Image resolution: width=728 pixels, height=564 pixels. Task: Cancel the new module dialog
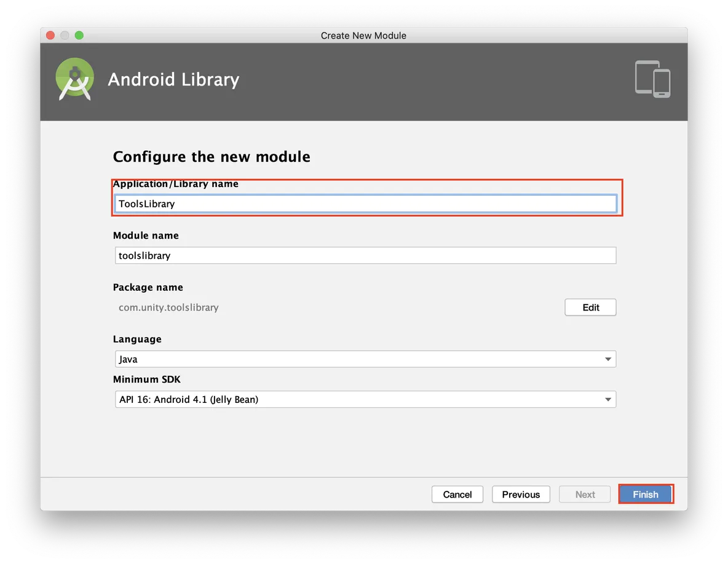(x=457, y=494)
